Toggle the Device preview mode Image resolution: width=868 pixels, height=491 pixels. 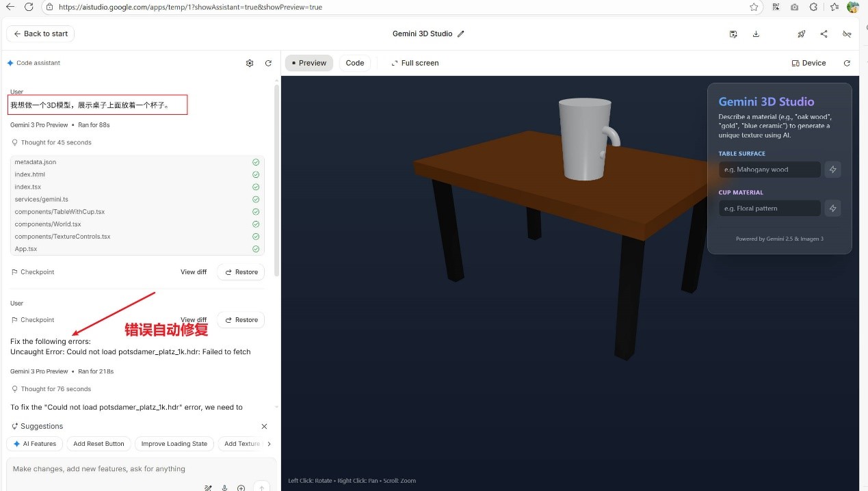808,63
